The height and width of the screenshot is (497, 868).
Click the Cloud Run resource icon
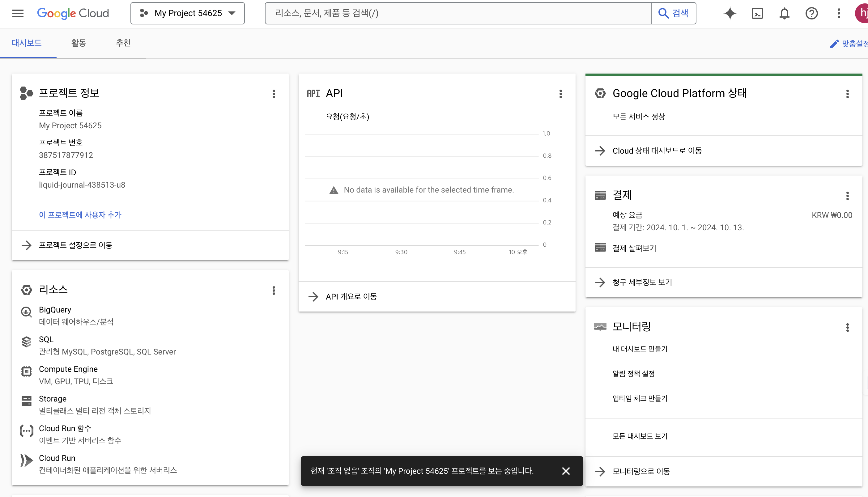[26, 460]
